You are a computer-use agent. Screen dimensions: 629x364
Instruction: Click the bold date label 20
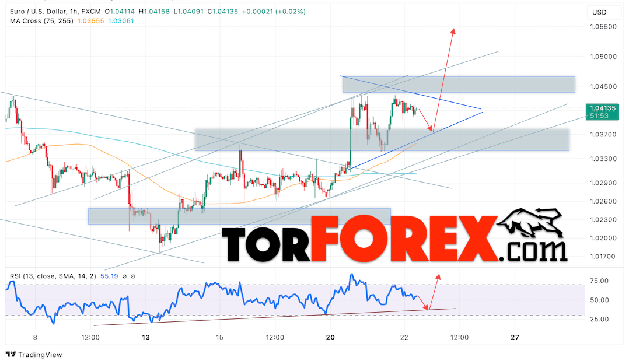(330, 338)
